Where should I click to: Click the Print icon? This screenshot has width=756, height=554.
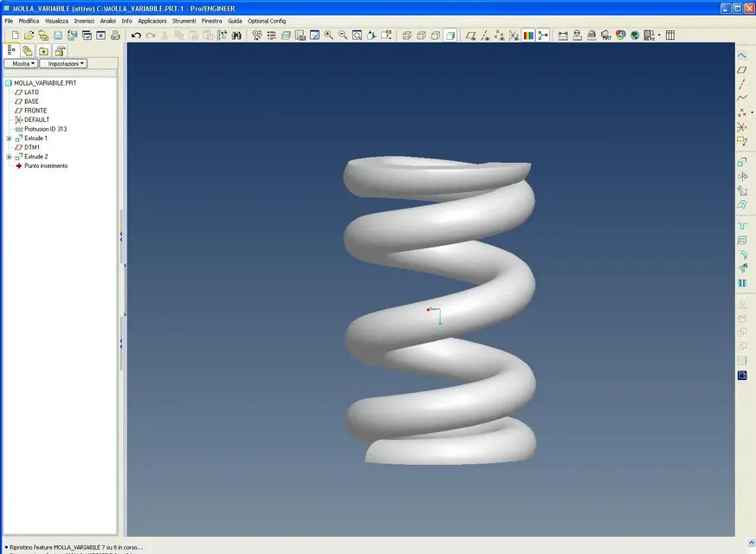[115, 35]
